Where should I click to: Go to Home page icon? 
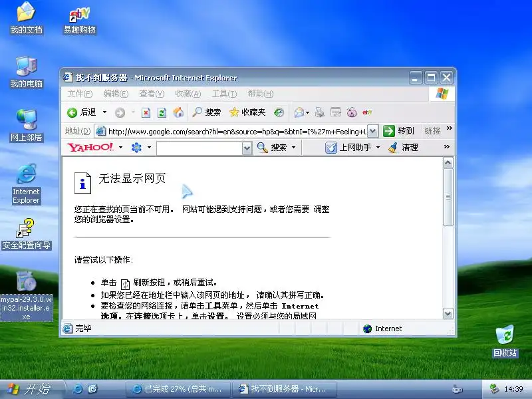click(x=178, y=112)
